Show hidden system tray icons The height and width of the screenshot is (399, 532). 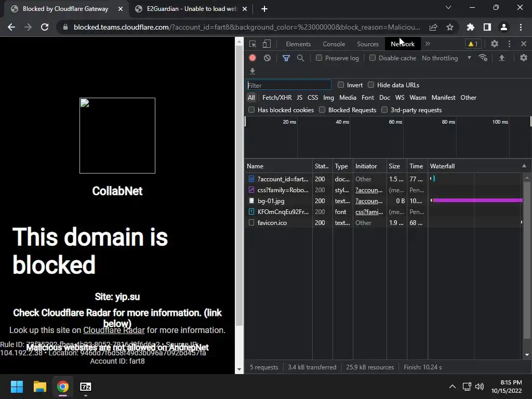pyautogui.click(x=453, y=387)
